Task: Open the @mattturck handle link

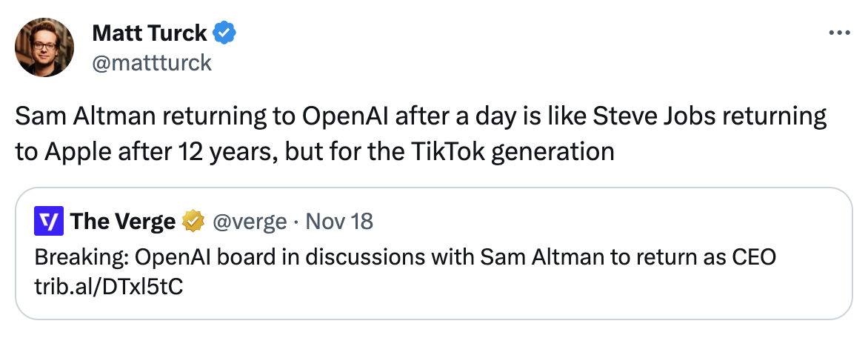Action: pos(151,62)
